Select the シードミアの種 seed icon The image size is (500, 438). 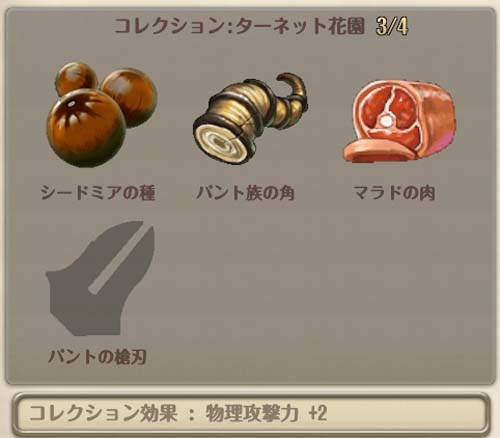click(102, 115)
